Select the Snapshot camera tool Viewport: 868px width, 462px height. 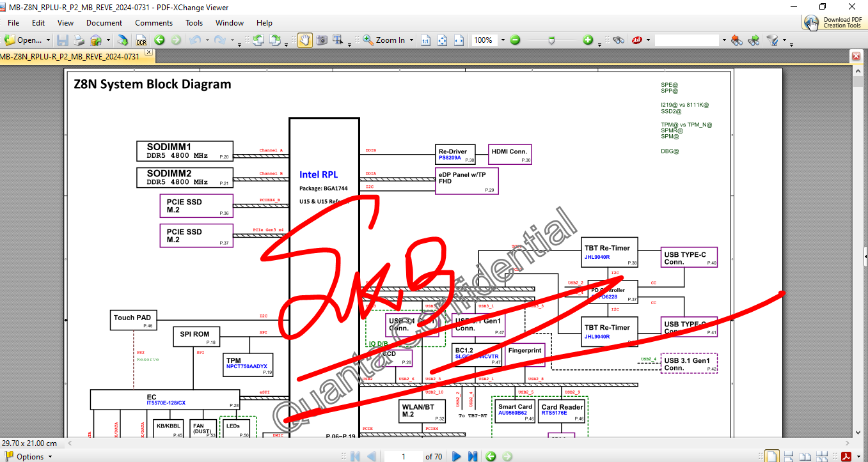click(x=322, y=40)
